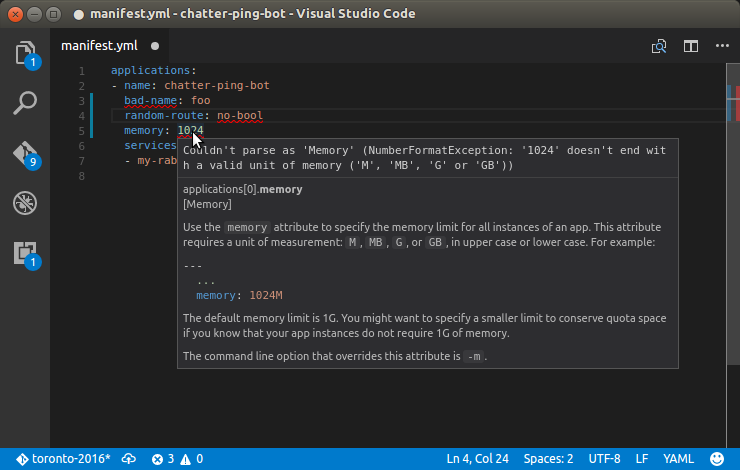
Task: Click the toronto-2016* branch indicator
Action: (63, 459)
